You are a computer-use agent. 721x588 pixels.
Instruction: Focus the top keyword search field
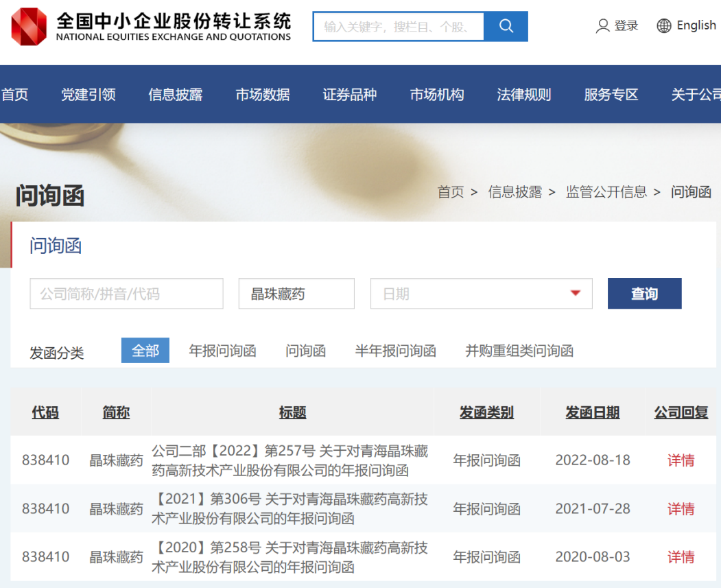398,27
